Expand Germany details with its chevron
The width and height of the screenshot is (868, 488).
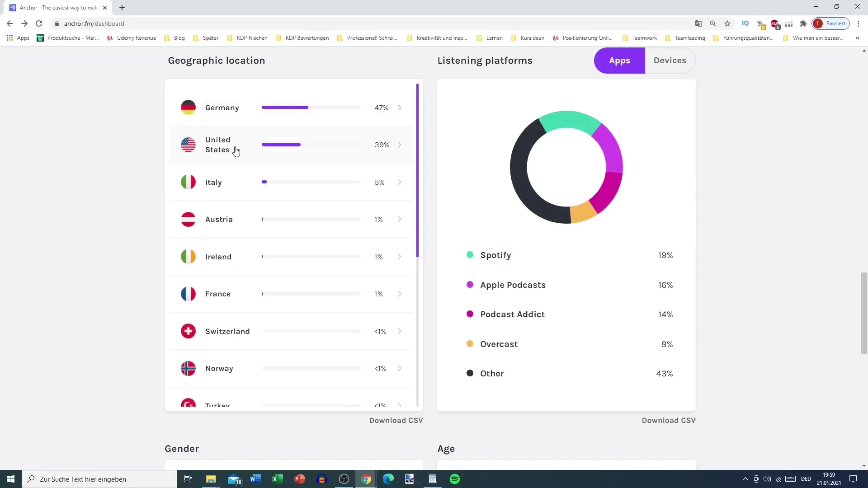[400, 108]
